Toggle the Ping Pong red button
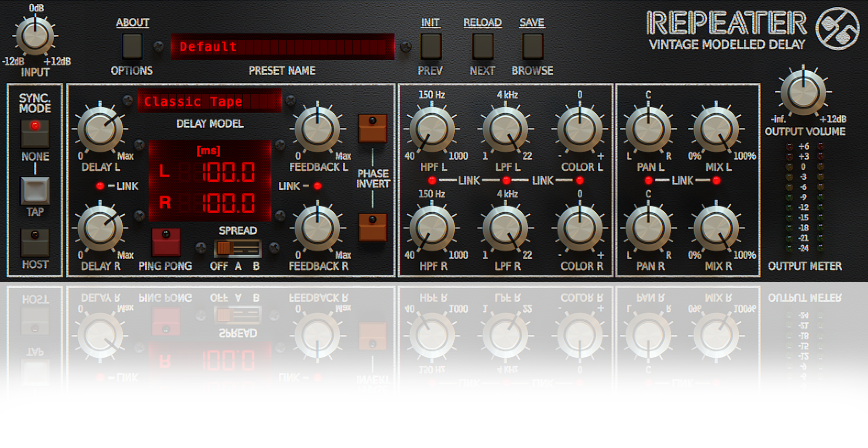 click(166, 242)
